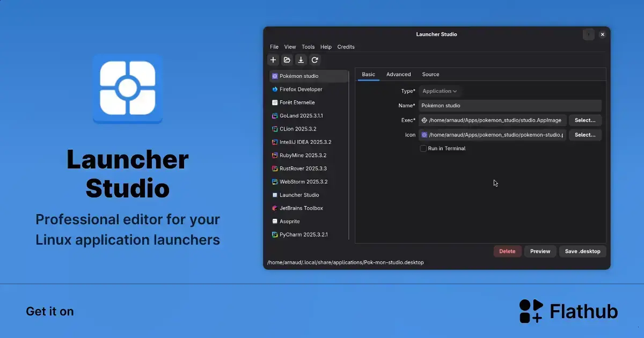The width and height of the screenshot is (644, 338).
Task: Click the IntelliJ IDEA list icon
Action: click(x=275, y=142)
